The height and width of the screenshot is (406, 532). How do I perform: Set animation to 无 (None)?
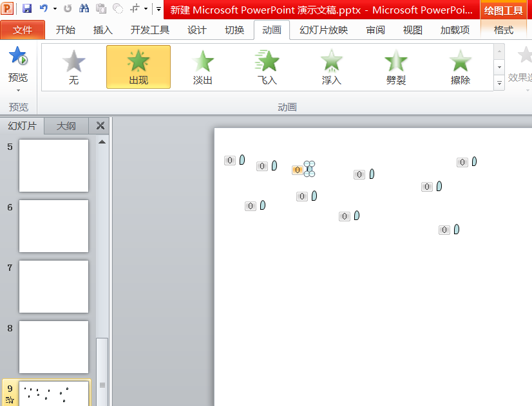pos(73,67)
